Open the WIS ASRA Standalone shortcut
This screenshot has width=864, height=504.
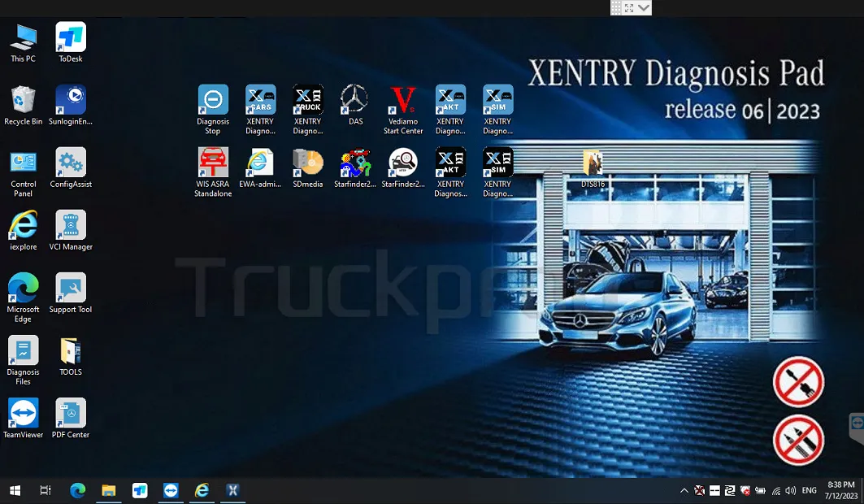213,163
